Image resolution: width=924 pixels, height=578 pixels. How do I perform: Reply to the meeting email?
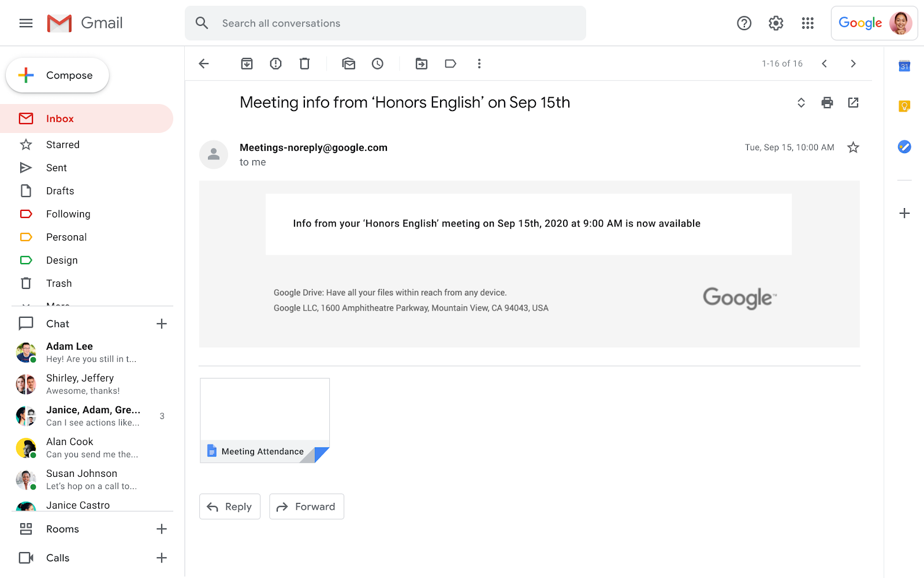click(x=229, y=506)
